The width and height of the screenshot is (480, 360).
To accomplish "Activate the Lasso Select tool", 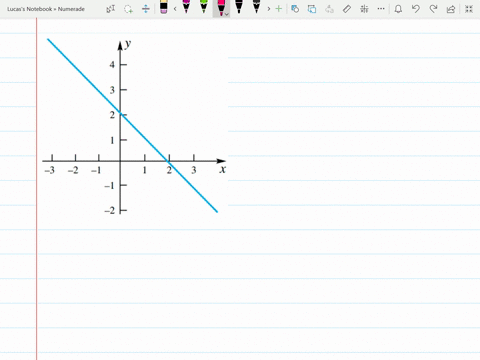I will pos(128,9).
